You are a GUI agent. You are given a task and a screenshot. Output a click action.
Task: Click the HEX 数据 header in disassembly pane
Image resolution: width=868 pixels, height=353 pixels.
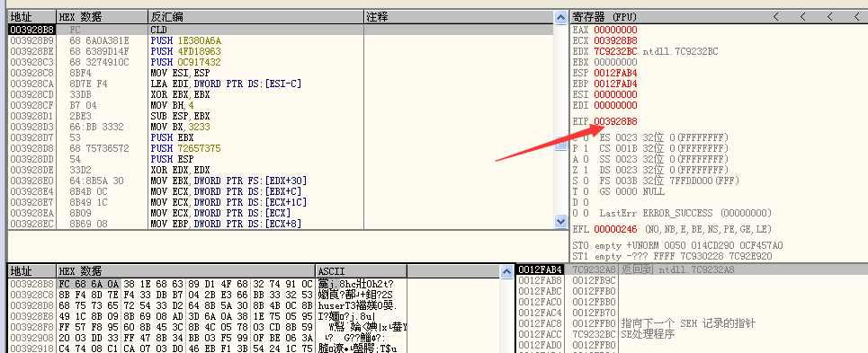coord(103,17)
